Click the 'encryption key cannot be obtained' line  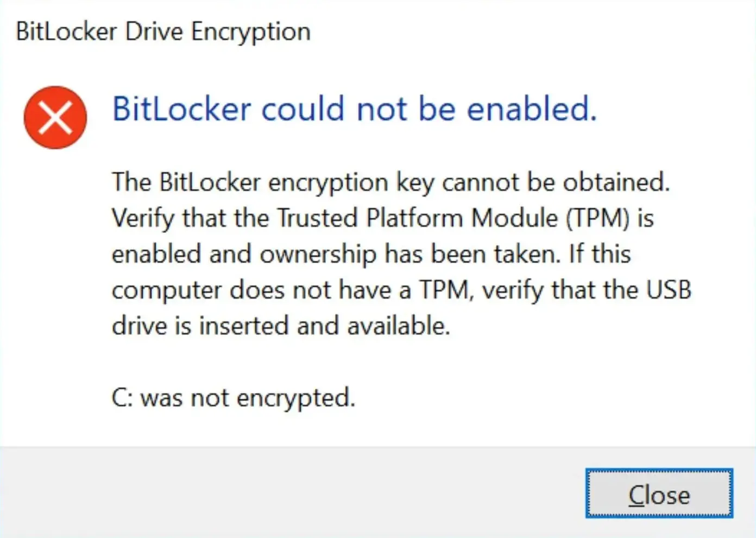[391, 182]
